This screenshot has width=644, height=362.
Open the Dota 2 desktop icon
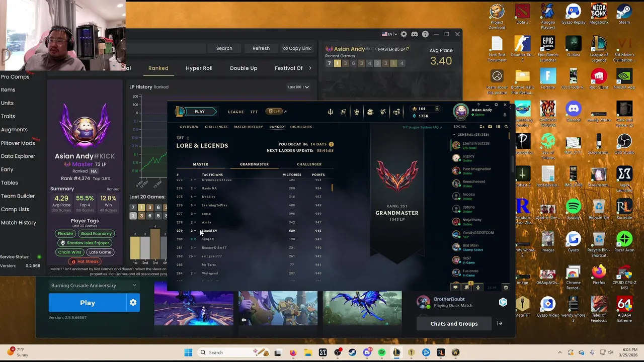tap(522, 15)
